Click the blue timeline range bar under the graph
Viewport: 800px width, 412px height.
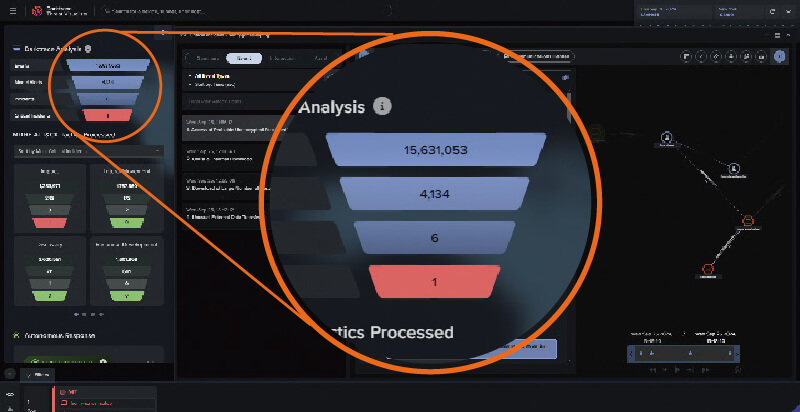(685, 353)
